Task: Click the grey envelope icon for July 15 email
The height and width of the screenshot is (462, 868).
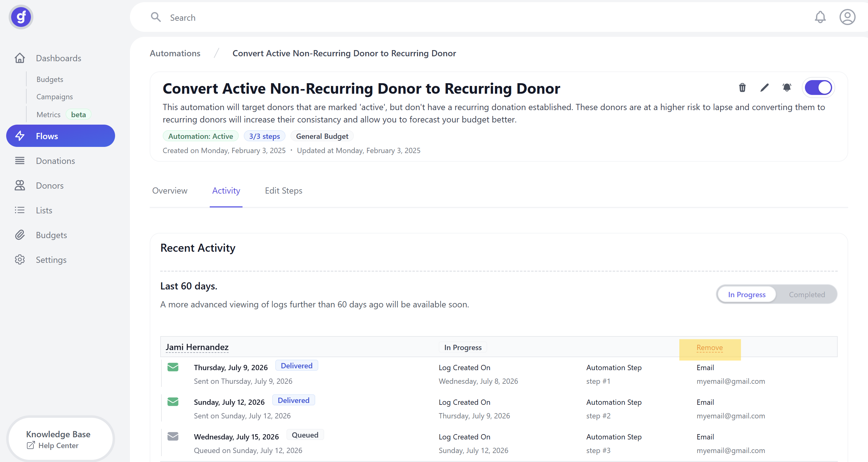Action: pyautogui.click(x=173, y=436)
